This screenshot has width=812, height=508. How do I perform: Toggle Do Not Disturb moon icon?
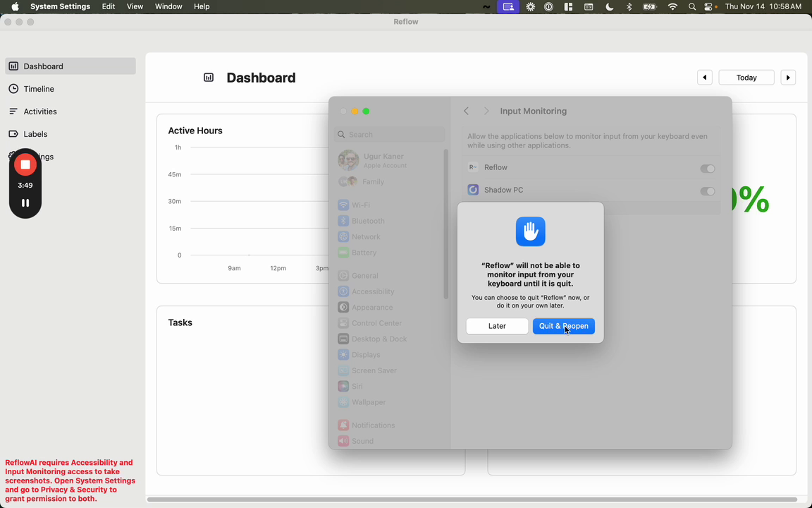[610, 7]
